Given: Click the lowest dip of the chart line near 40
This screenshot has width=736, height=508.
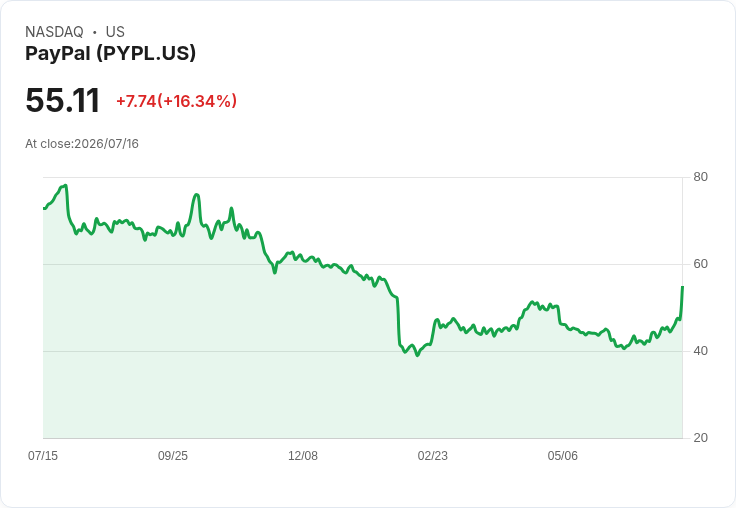Looking at the screenshot, I should [x=417, y=355].
